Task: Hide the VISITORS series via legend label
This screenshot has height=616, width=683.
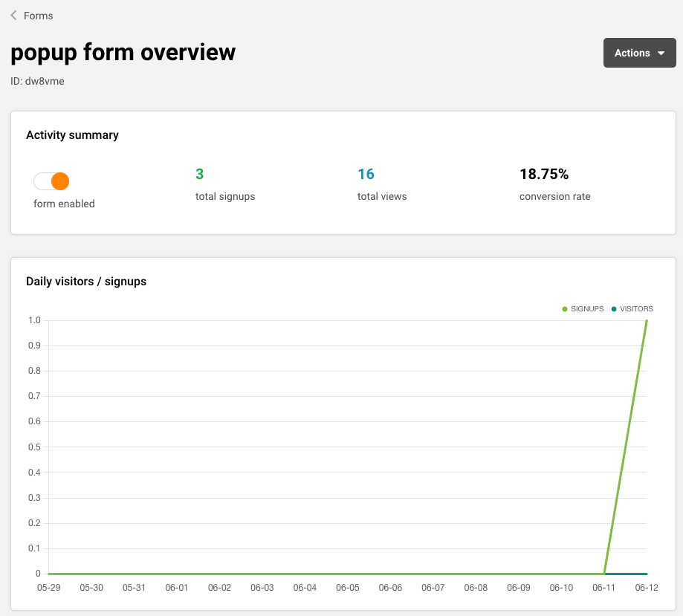Action: pos(636,309)
